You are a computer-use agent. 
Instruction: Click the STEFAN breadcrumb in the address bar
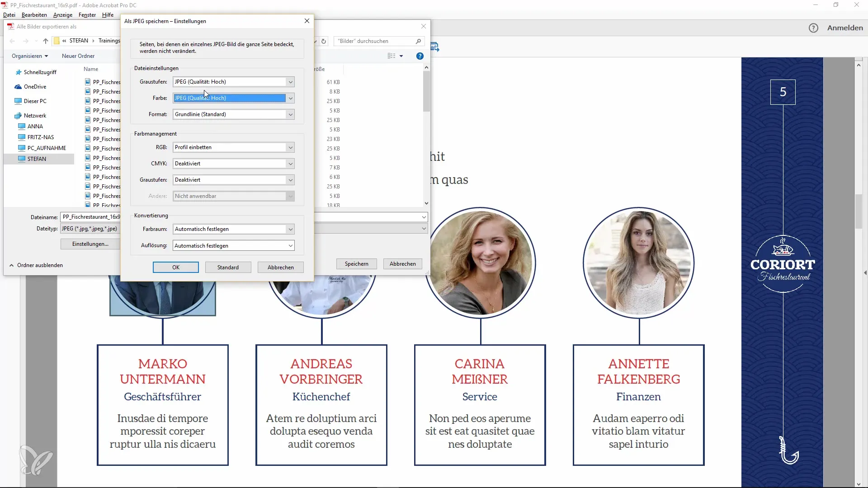[x=79, y=41]
